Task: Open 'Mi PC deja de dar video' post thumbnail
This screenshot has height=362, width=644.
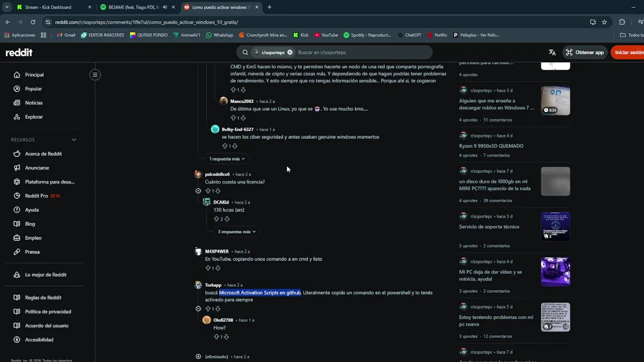Action: tap(555, 271)
